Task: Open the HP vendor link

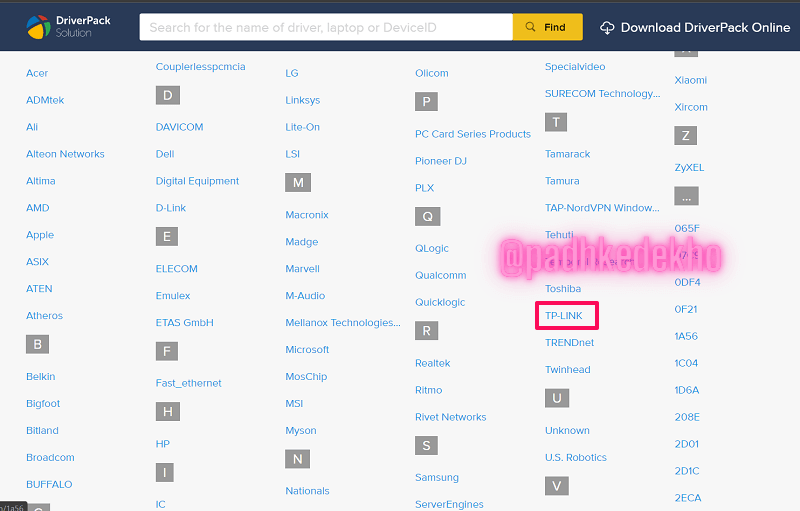Action: 163,444
